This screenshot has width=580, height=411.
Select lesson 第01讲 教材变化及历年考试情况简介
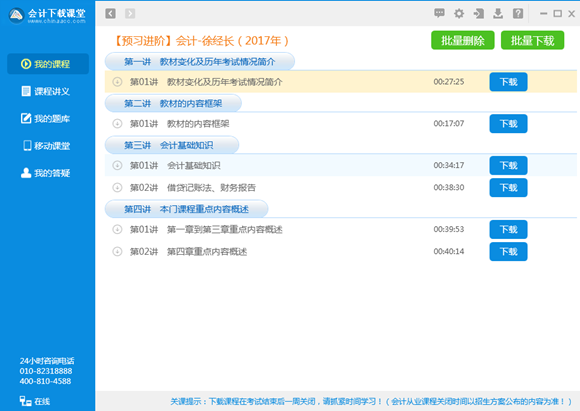(x=341, y=82)
